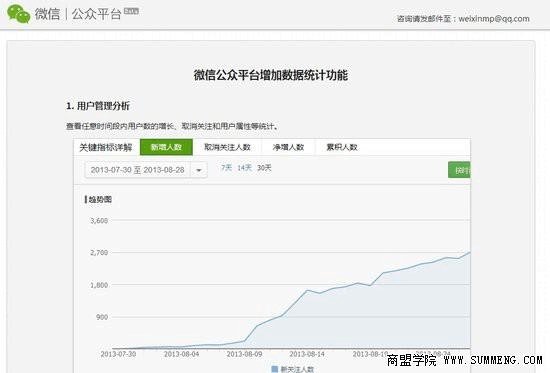Switch to the 累积人数 tab
550x373 pixels.
(x=342, y=147)
